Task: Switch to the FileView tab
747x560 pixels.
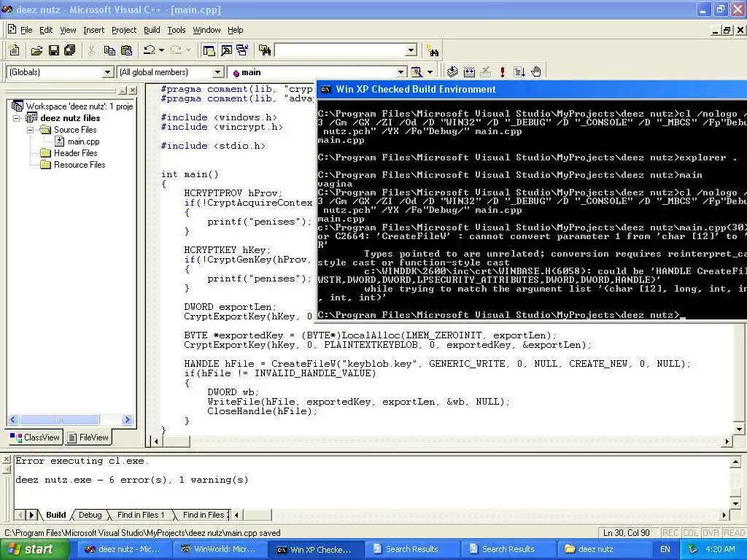Action: point(88,437)
